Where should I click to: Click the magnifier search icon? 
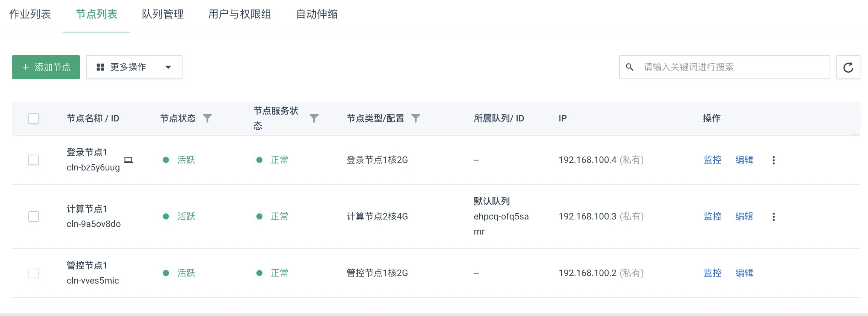629,67
